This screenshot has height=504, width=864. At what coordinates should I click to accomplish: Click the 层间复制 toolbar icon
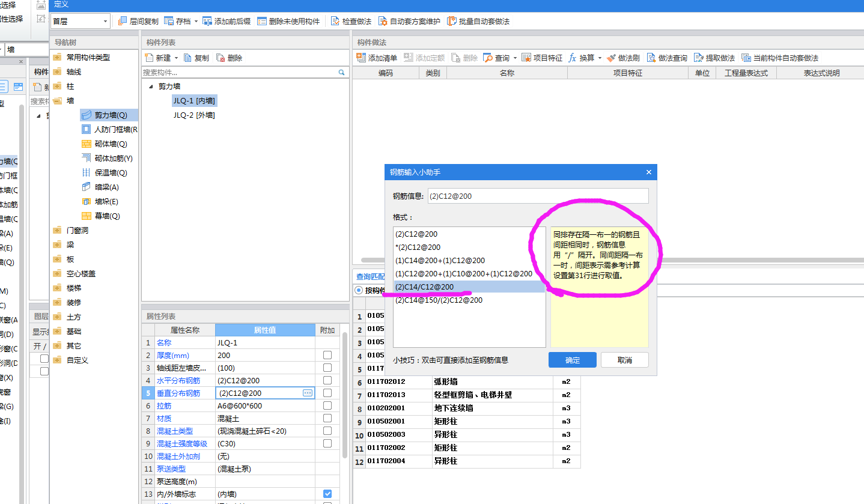(123, 21)
